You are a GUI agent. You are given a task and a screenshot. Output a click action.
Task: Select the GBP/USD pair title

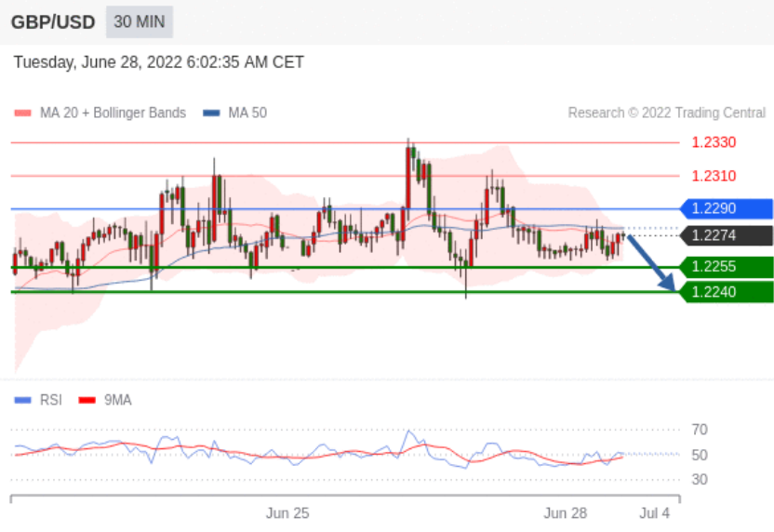(x=53, y=22)
